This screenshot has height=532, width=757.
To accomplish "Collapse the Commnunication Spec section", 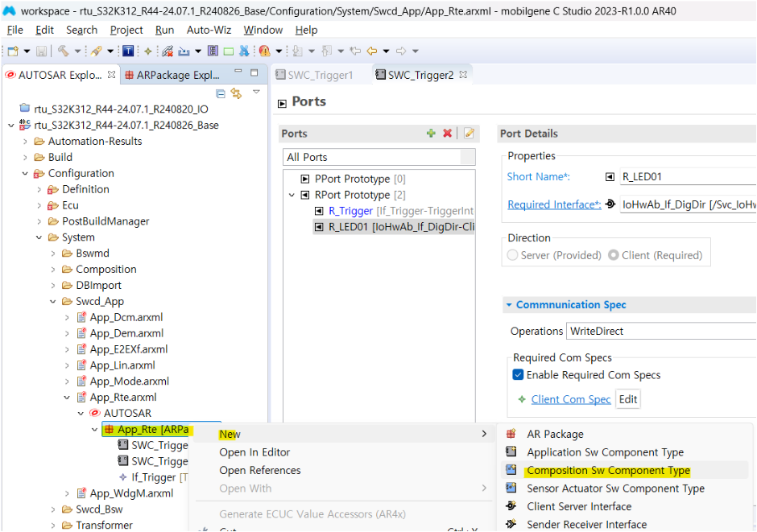I will tap(509, 305).
